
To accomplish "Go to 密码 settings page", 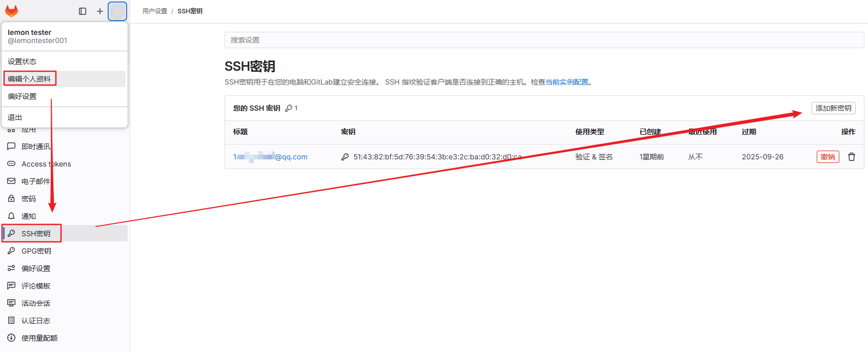I will pyautogui.click(x=28, y=199).
